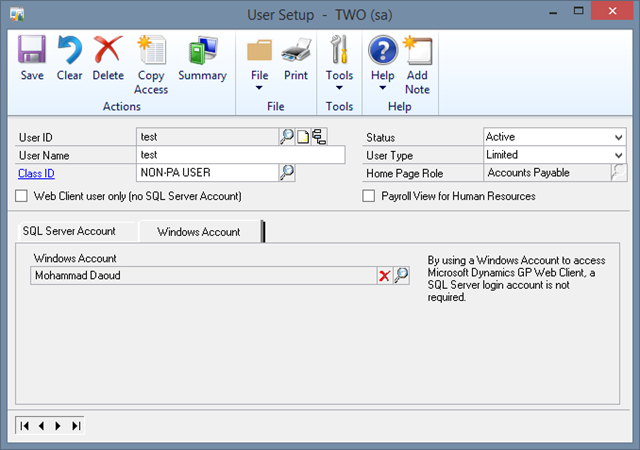Open lookup beside Windows Account field
Image resolution: width=640 pixels, height=450 pixels.
click(x=401, y=276)
